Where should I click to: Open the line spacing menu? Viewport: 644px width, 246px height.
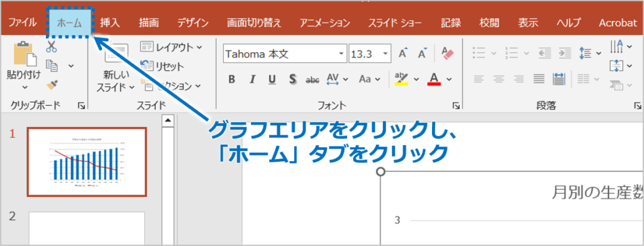[590, 53]
